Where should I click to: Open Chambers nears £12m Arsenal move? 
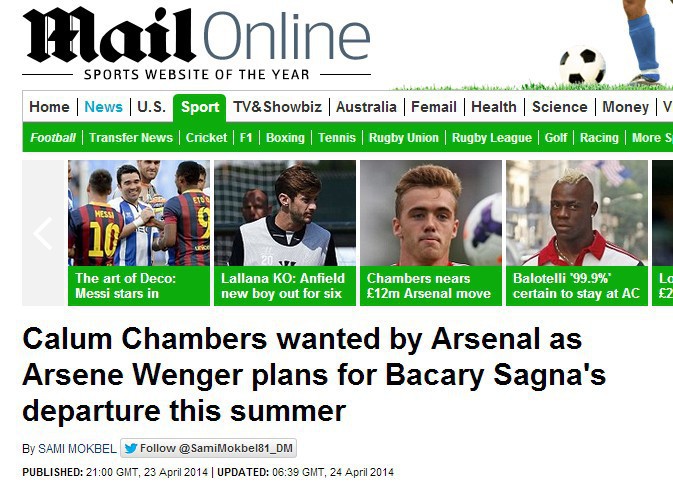pyautogui.click(x=430, y=232)
